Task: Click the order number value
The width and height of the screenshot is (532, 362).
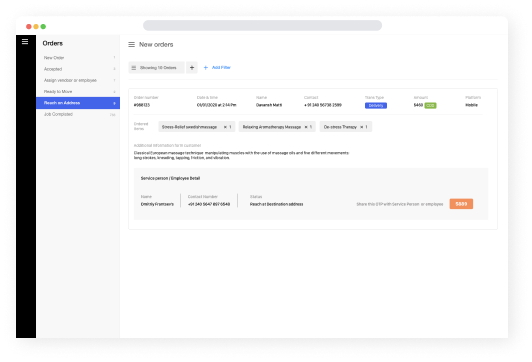Action: click(x=142, y=105)
